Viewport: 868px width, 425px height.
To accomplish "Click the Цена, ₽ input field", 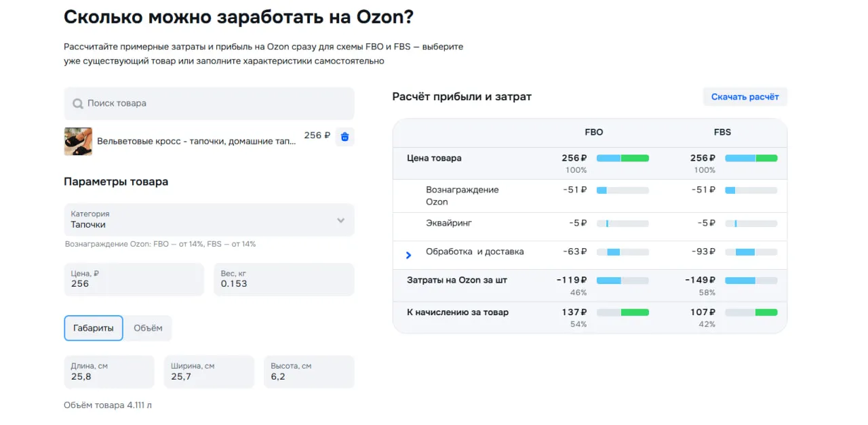I will coord(134,279).
